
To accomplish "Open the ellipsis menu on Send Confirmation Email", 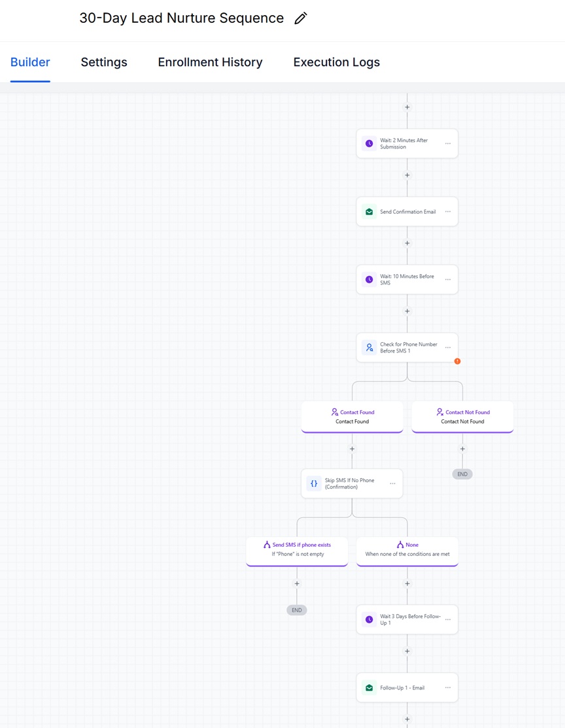I will 448,211.
